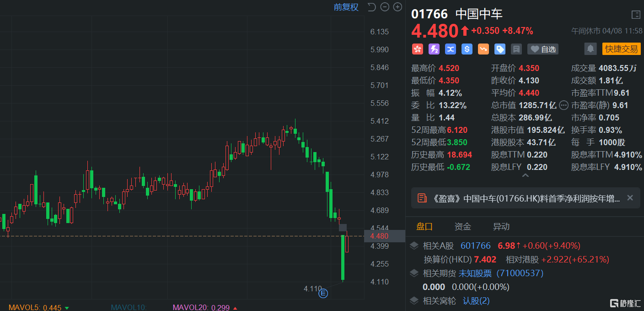This screenshot has height=311, width=644.
Task: Collapse the quote details panel chevron
Action: click(x=525, y=175)
